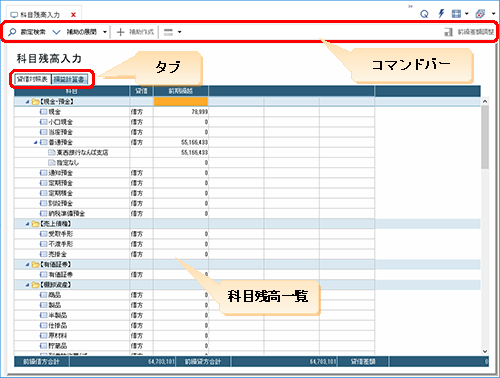
Task: Click the document icon beside 東西銀行なんば支店
Action: 51,152
